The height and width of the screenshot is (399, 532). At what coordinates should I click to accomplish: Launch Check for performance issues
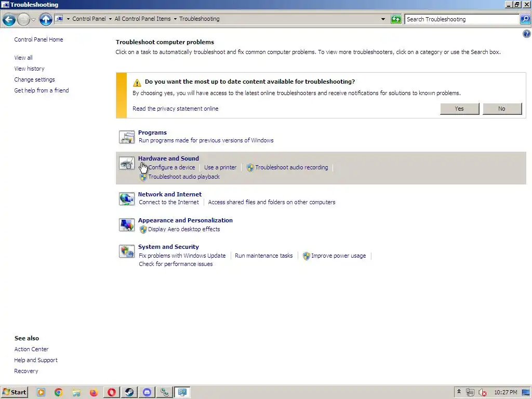(176, 264)
